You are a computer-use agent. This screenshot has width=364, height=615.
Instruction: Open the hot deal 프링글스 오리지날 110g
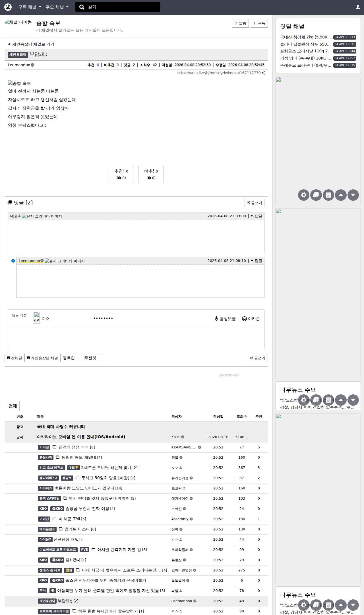tap(306, 51)
